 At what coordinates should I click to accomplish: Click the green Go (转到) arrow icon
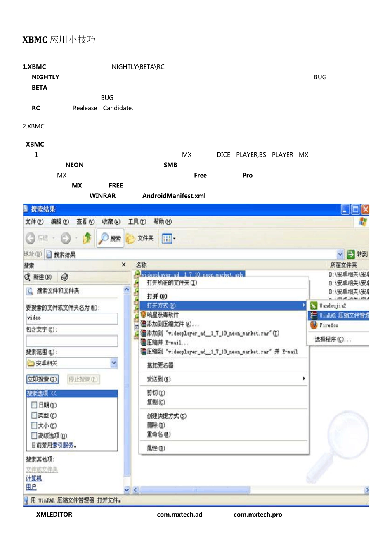351,254
